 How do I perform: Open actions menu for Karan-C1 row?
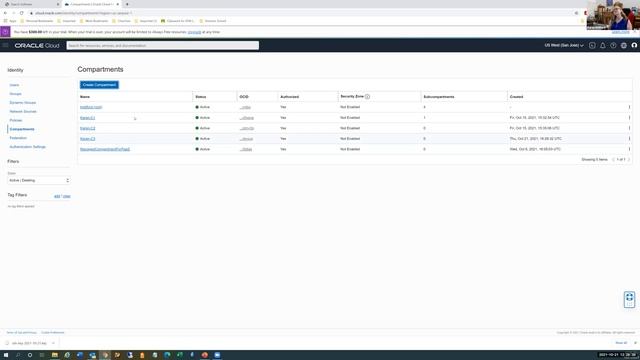pyautogui.click(x=629, y=118)
